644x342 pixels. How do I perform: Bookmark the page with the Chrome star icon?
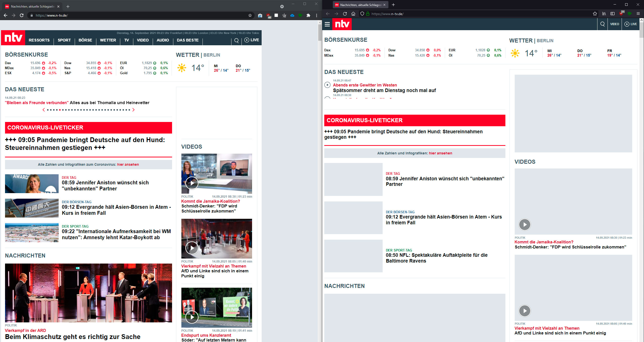(x=250, y=15)
